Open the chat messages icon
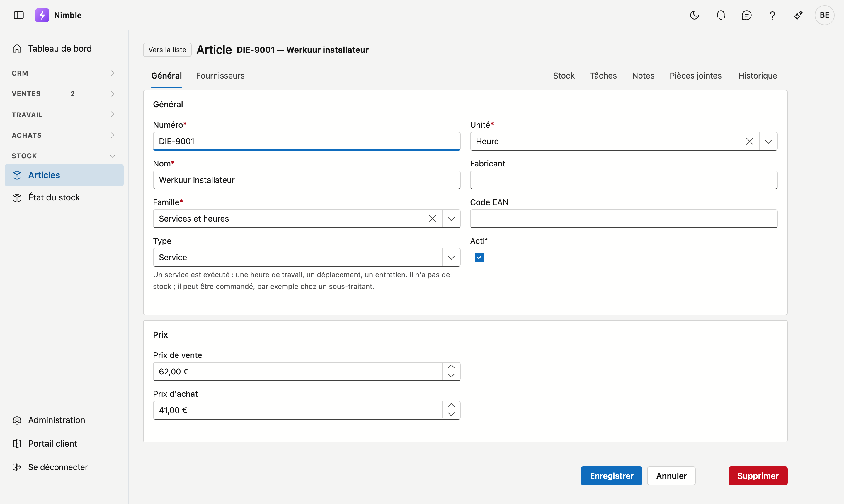The height and width of the screenshot is (504, 844). tap(746, 15)
